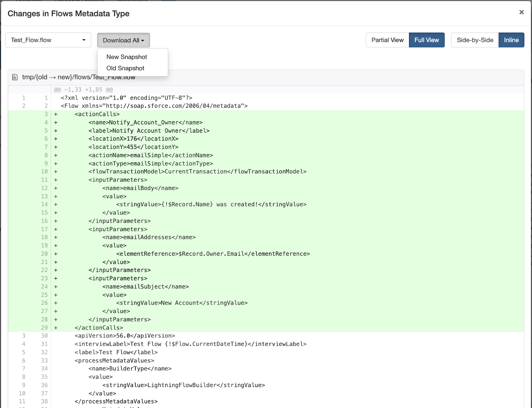Click the closing </processMetadataValues> line
The height and width of the screenshot is (408, 532).
pos(116,401)
